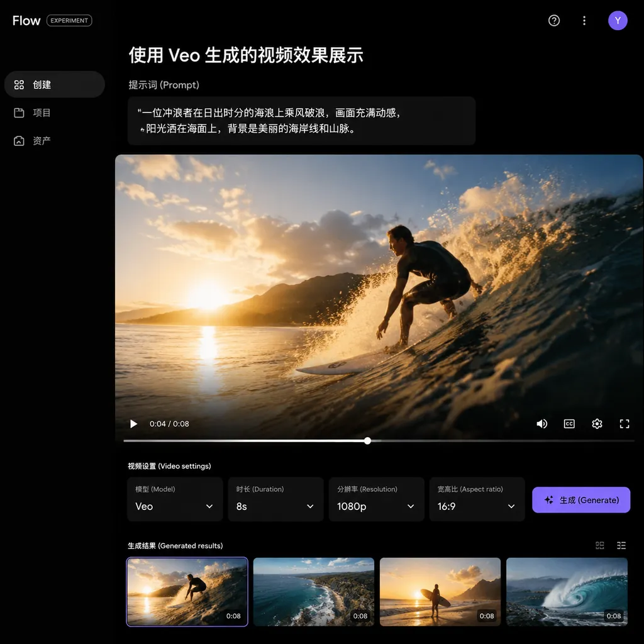Open the three-dot more options menu
Viewport: 644px width, 644px height.
[584, 21]
